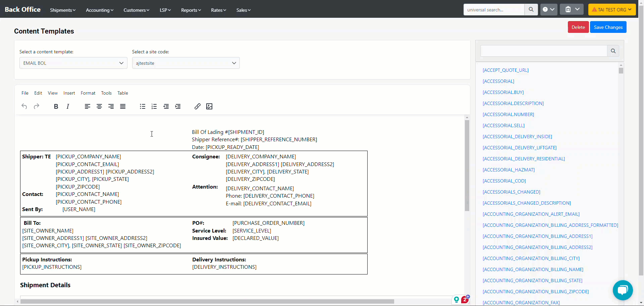Delete the current content template
Viewport: 644px width, 306px height.
pos(578,27)
